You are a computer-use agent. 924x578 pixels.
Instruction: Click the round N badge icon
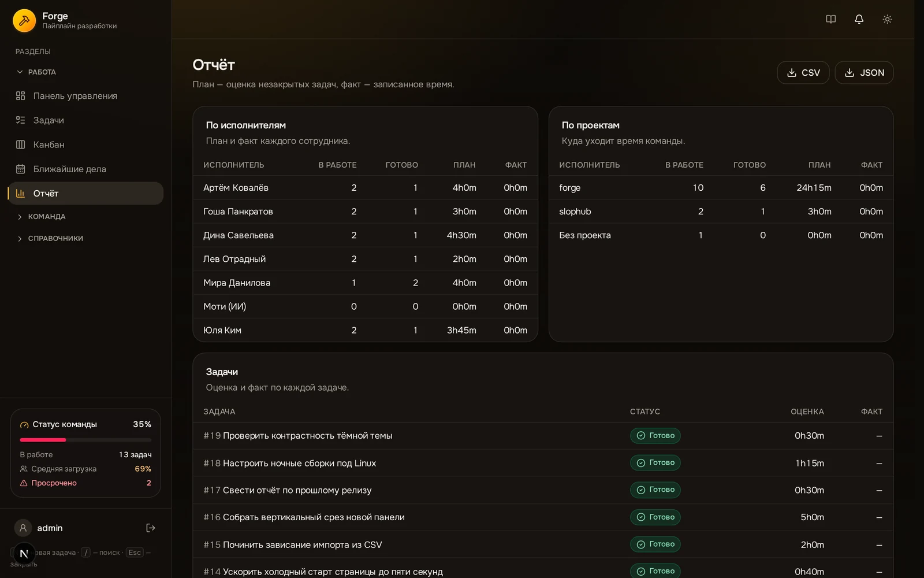[x=24, y=553]
